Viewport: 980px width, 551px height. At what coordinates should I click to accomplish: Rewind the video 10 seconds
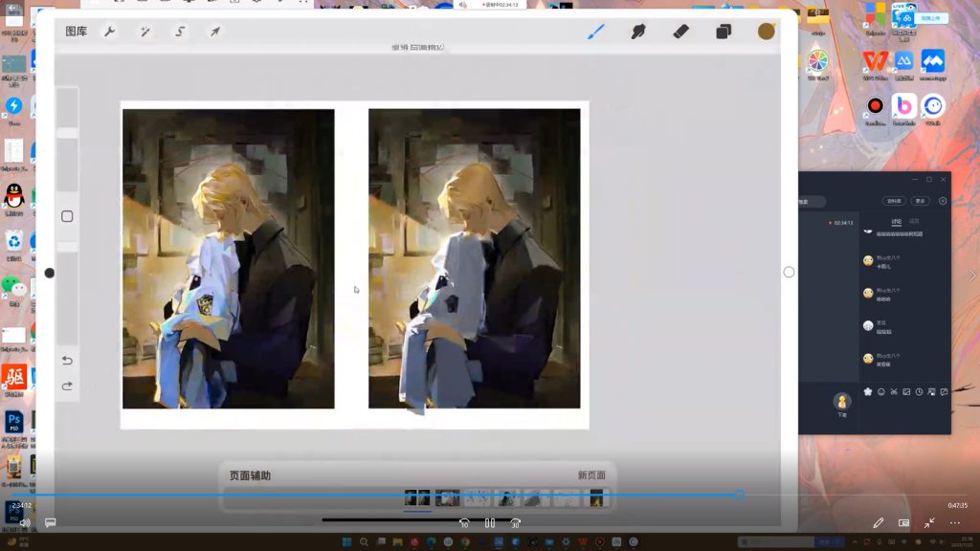[464, 523]
